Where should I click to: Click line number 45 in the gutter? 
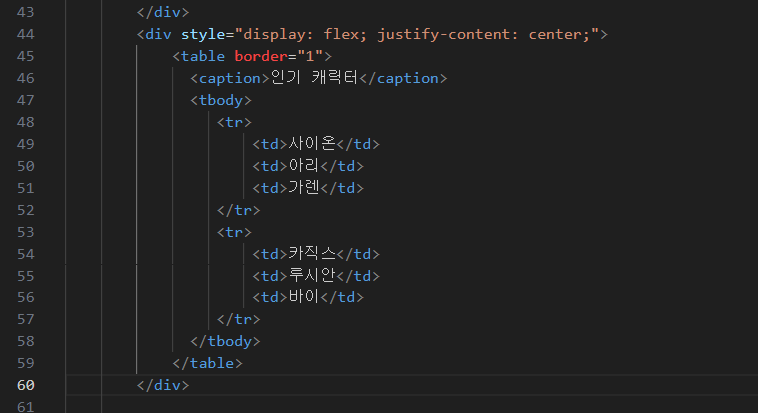click(26, 56)
